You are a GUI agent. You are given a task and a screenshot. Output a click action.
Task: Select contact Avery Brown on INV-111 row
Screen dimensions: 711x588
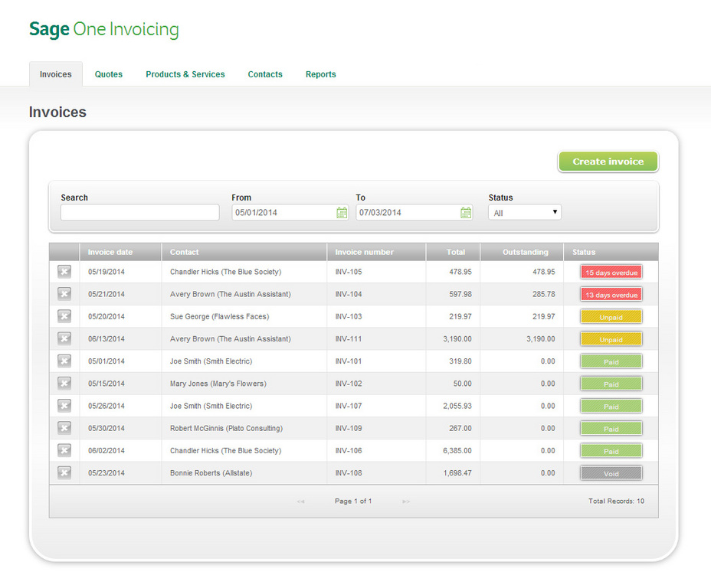click(x=231, y=339)
